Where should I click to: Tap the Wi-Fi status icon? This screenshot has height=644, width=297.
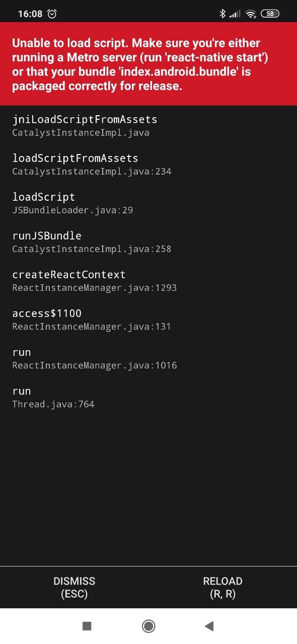click(x=251, y=14)
